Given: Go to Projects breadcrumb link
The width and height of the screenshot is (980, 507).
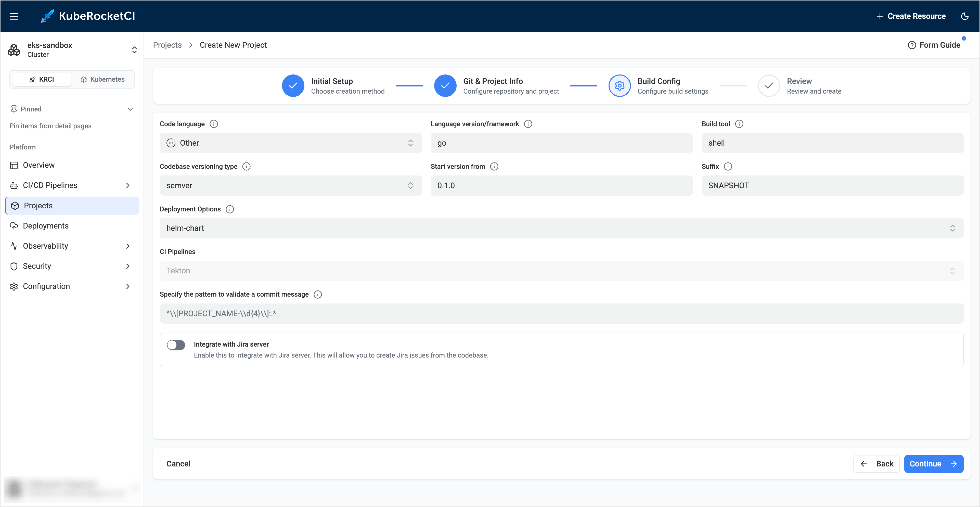Looking at the screenshot, I should [167, 45].
